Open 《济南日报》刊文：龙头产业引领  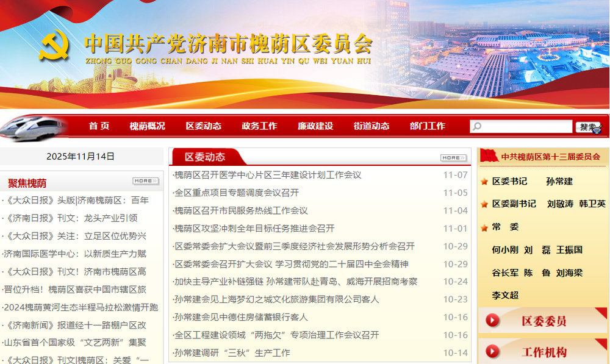pyautogui.click(x=70, y=218)
